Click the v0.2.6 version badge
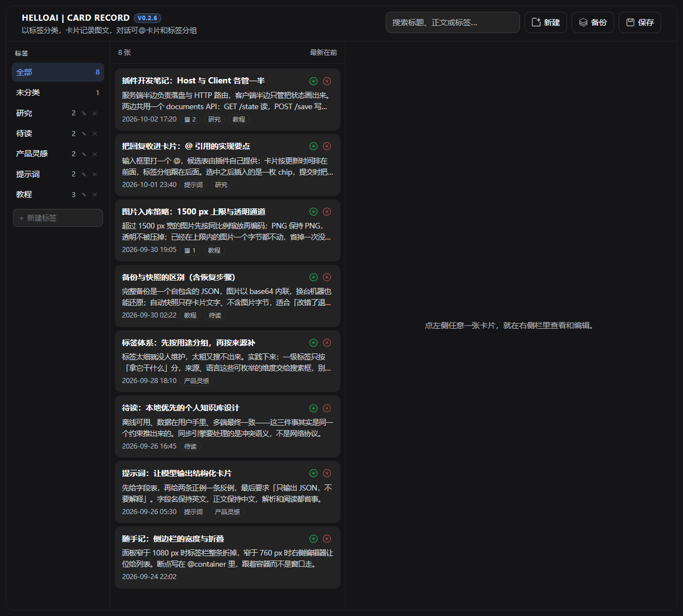The width and height of the screenshot is (683, 616). 147,18
